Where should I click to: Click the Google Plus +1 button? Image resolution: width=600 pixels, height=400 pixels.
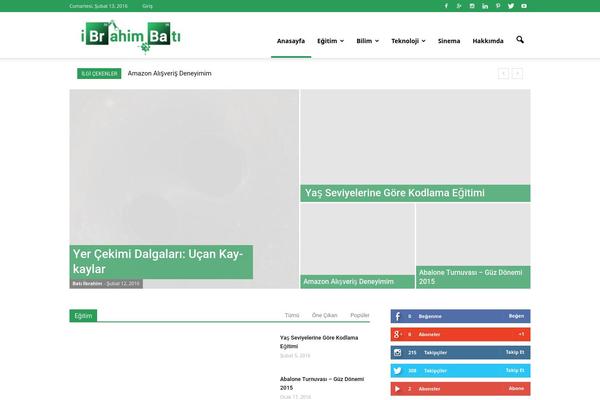tap(521, 334)
